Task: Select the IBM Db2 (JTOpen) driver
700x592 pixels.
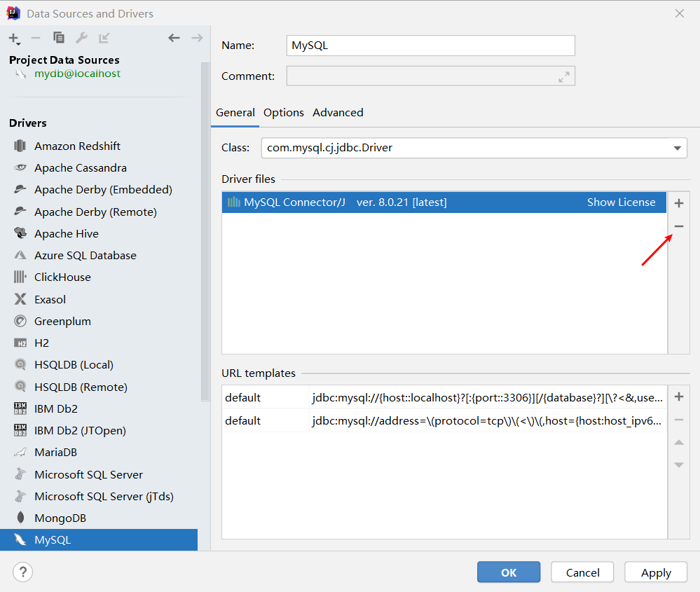Action: click(x=99, y=430)
